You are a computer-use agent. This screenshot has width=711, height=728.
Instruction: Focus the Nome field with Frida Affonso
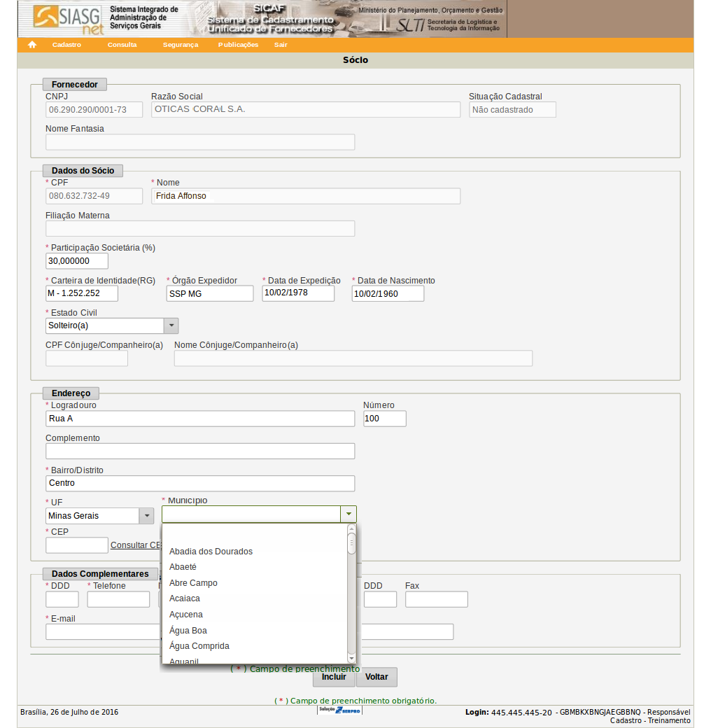tap(306, 196)
